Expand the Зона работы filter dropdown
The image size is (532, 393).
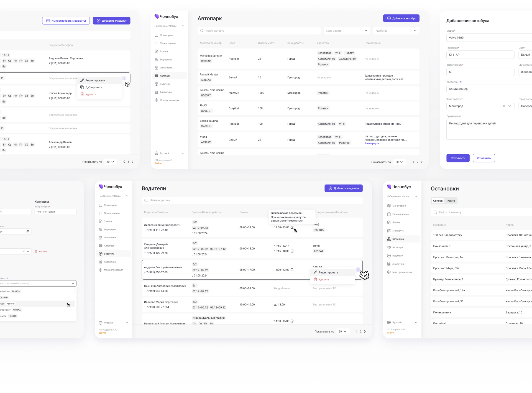click(347, 31)
